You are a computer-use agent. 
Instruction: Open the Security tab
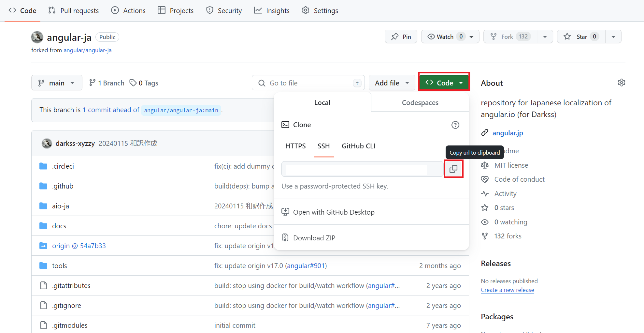[224, 10]
